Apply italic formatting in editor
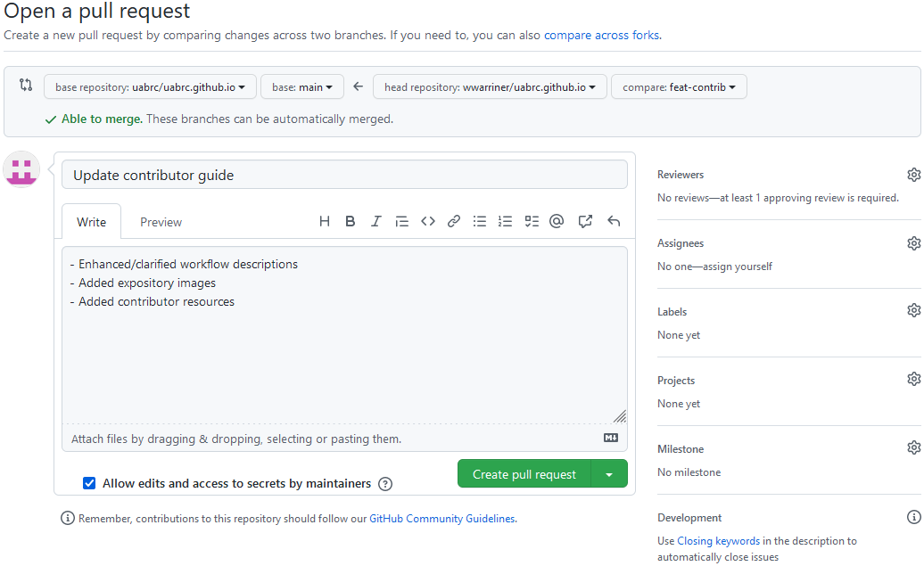 click(375, 222)
